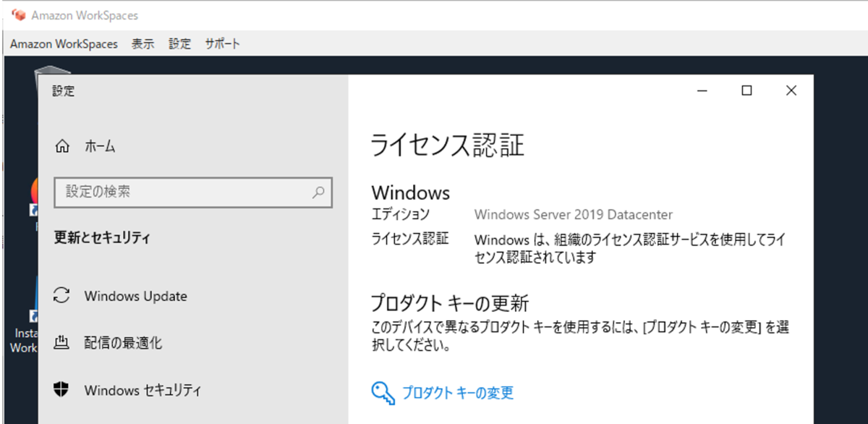The width and height of the screenshot is (868, 424).
Task: Click the home icon beside ホーム
Action: (62, 147)
